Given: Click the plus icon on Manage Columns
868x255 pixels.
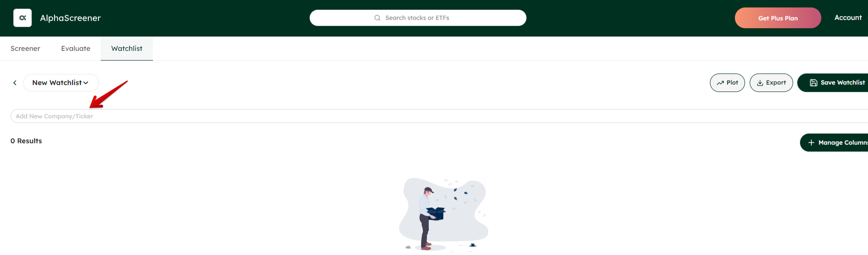Looking at the screenshot, I should click(x=811, y=143).
